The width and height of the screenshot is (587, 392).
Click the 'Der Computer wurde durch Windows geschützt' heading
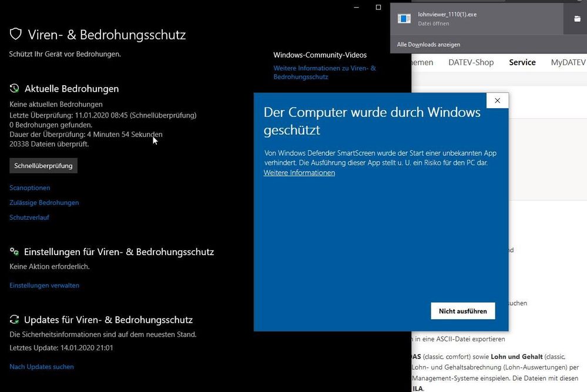pyautogui.click(x=372, y=121)
